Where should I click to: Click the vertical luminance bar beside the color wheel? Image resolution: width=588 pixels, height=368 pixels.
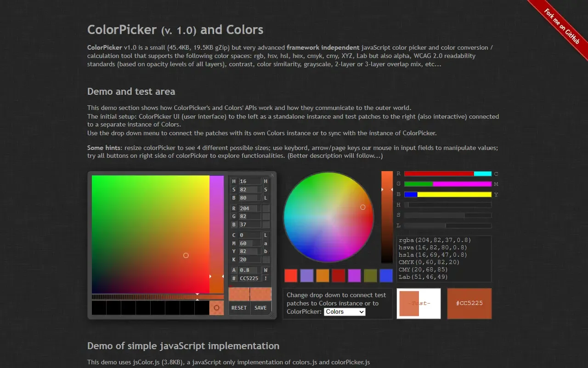click(387, 217)
